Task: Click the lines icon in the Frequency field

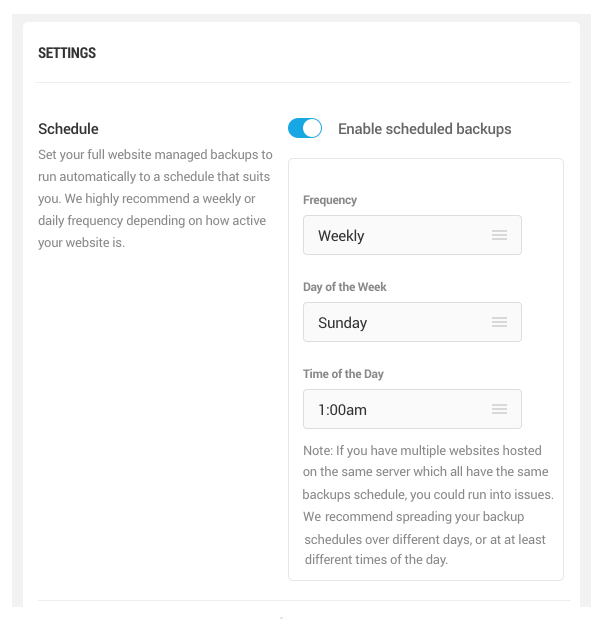Action: (499, 235)
